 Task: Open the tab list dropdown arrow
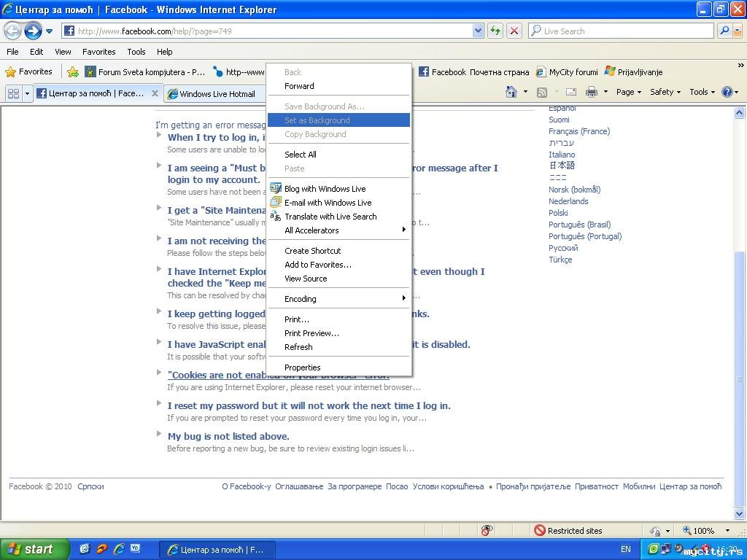pyautogui.click(x=27, y=93)
